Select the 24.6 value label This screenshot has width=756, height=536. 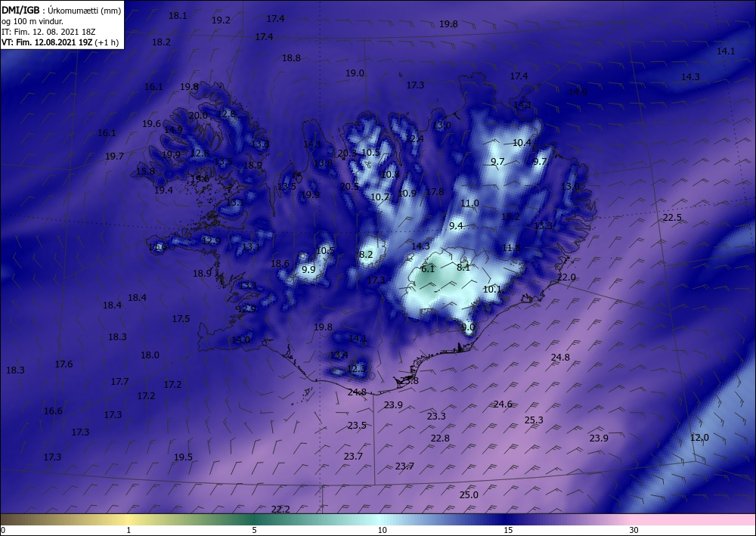tap(503, 404)
